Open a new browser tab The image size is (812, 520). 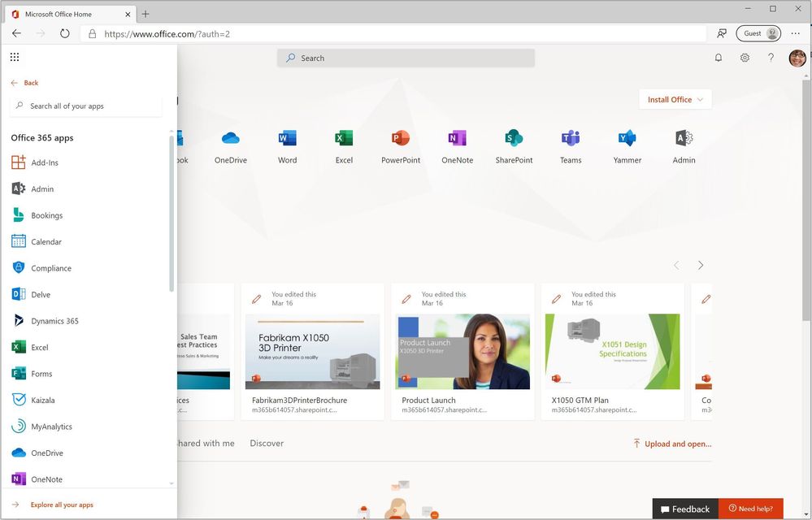click(145, 15)
